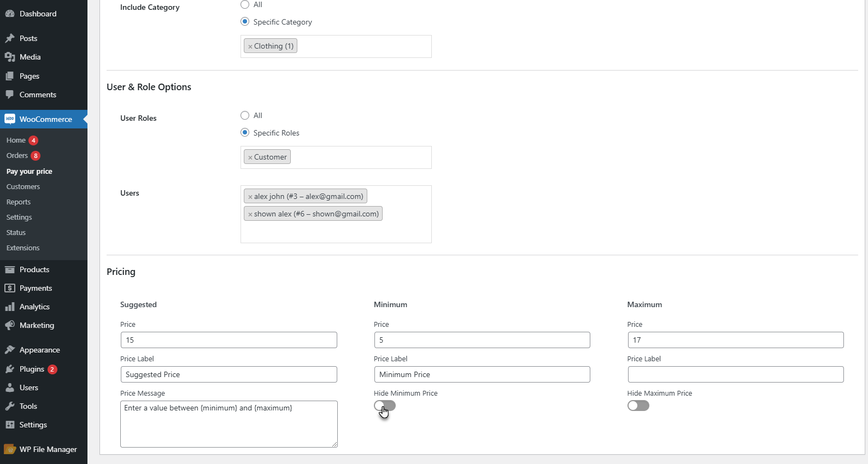Click the Price Message textarea resize handle
The width and height of the screenshot is (868, 464).
pos(334,444)
